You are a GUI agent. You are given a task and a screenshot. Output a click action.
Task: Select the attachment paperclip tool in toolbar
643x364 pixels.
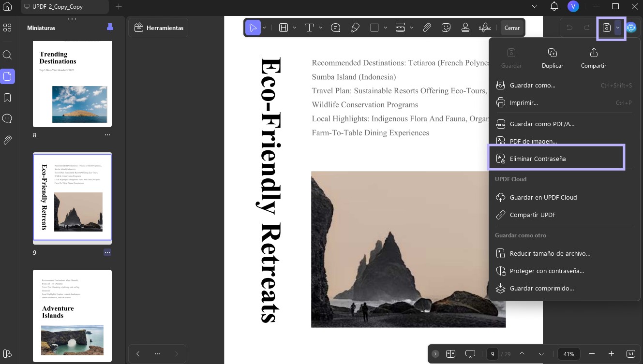coord(427,28)
